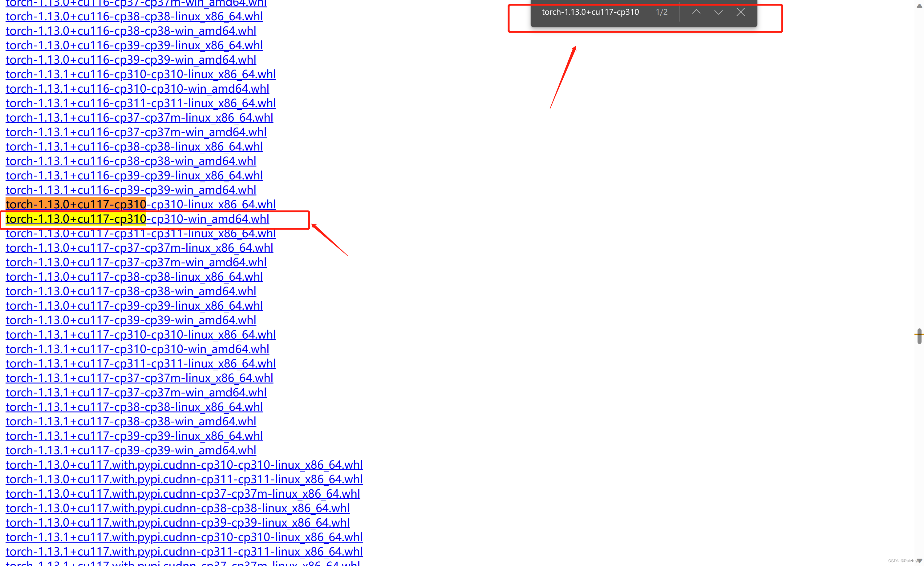This screenshot has height=566, width=924.
Task: Open torch-1.13.1+cu117.with.pypi.cudnn-cp310 linux
Action: pyautogui.click(x=185, y=537)
